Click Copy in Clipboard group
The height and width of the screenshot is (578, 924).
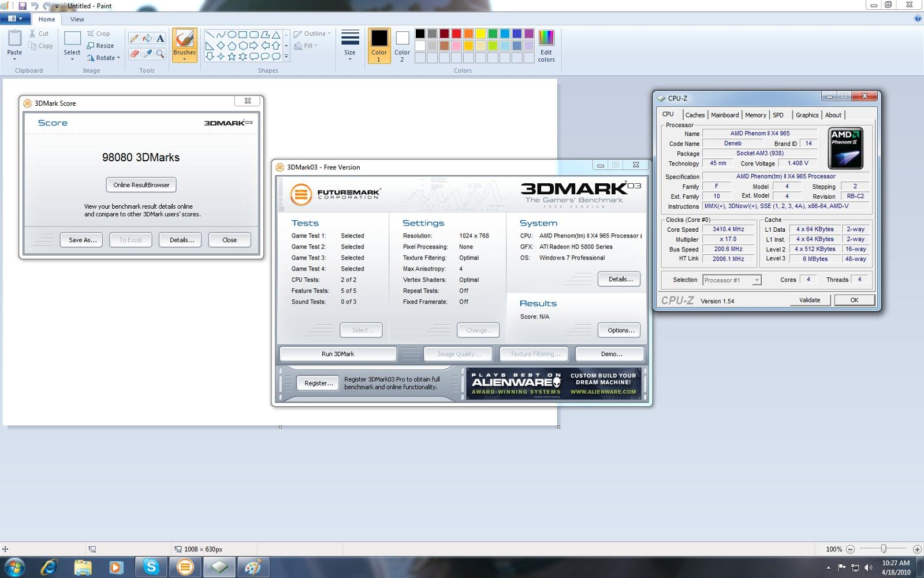coord(40,46)
